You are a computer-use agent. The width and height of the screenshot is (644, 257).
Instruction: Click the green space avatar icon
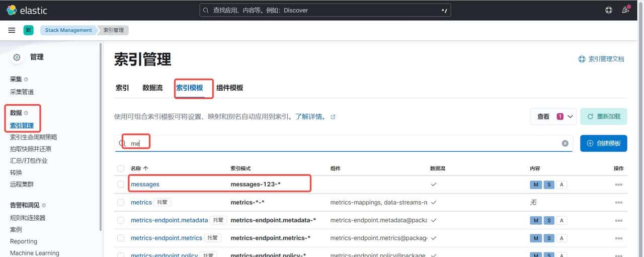[x=28, y=30]
